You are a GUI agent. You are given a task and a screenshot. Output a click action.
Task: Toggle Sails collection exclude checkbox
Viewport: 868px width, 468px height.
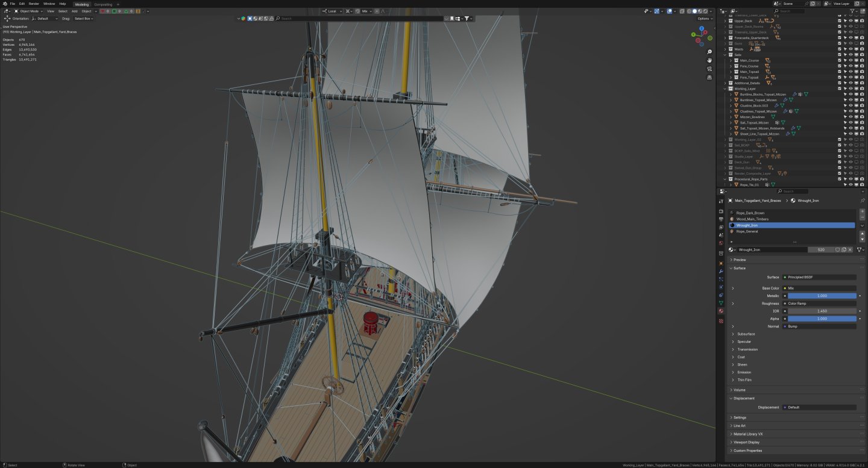(839, 55)
